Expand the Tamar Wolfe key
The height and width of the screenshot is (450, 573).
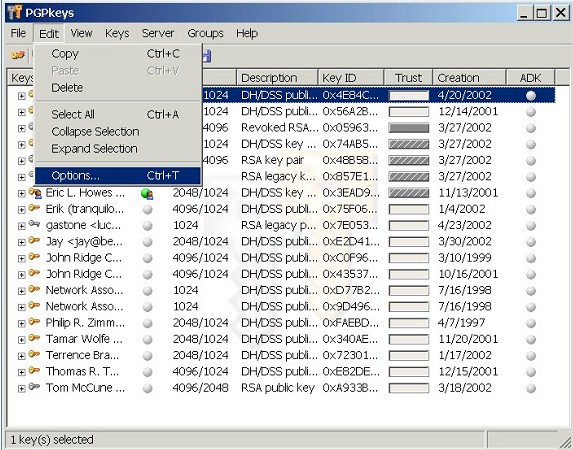click(22, 340)
